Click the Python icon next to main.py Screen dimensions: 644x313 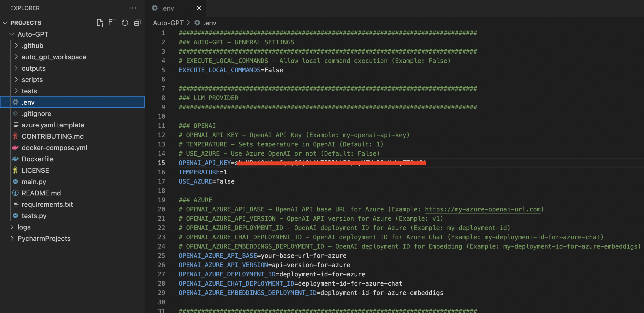tap(15, 182)
